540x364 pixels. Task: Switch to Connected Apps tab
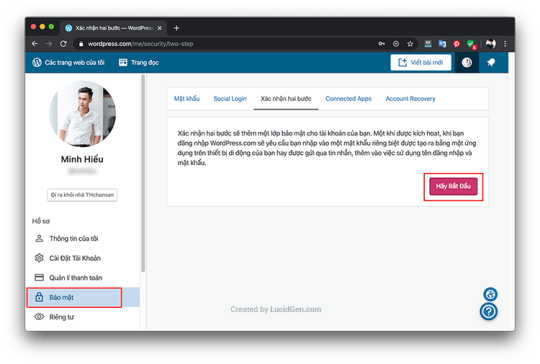(x=349, y=99)
